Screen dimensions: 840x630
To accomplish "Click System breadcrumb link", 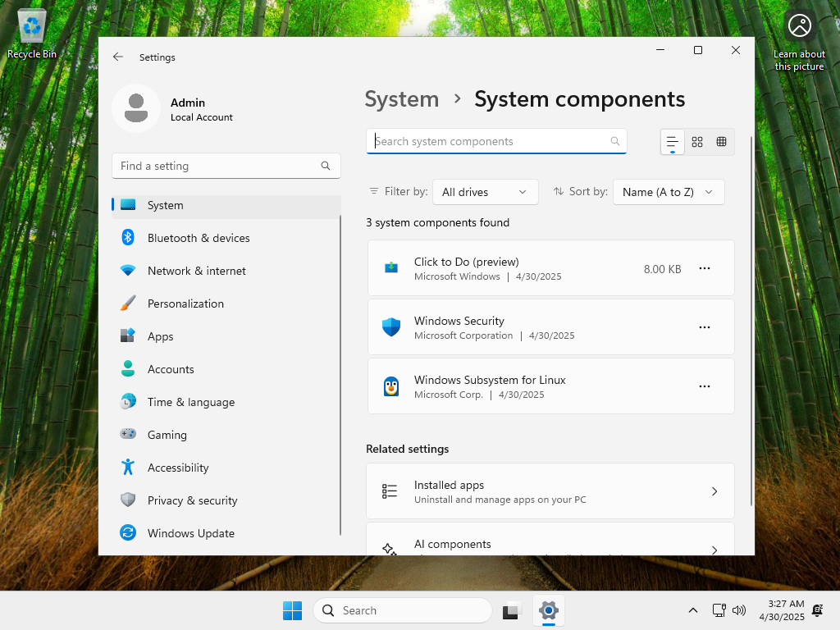I will click(x=402, y=99).
